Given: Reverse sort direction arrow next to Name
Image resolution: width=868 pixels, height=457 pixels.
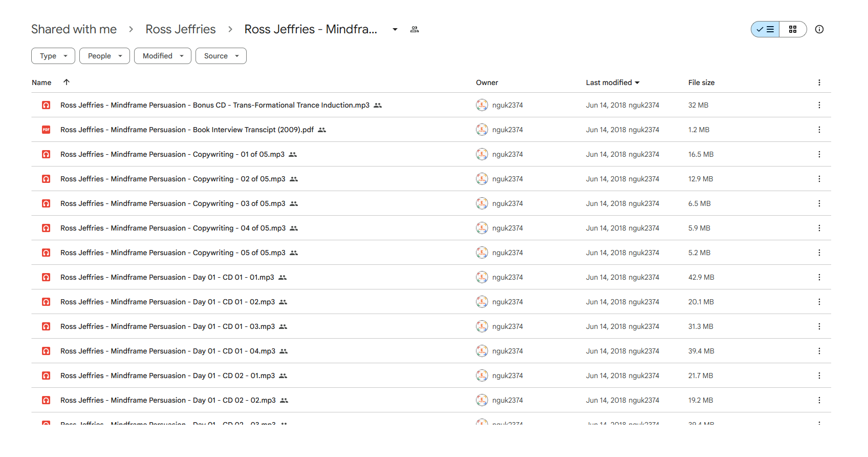Looking at the screenshot, I should tap(67, 82).
